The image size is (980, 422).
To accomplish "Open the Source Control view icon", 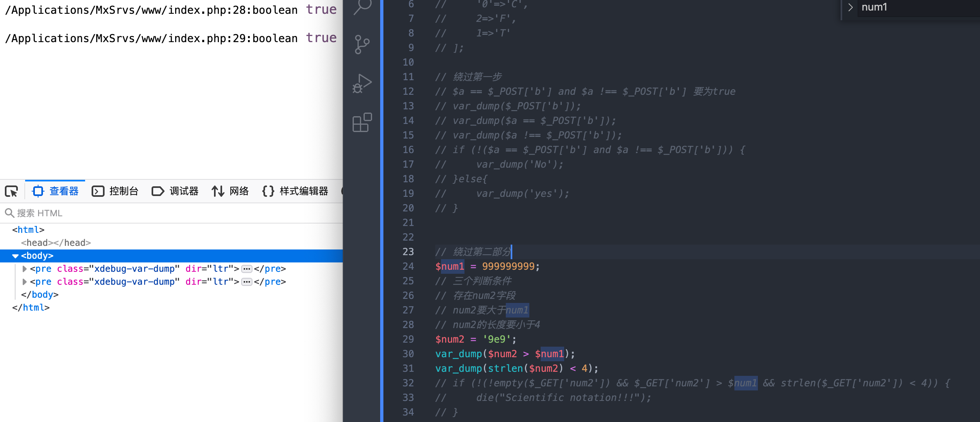I will (362, 44).
